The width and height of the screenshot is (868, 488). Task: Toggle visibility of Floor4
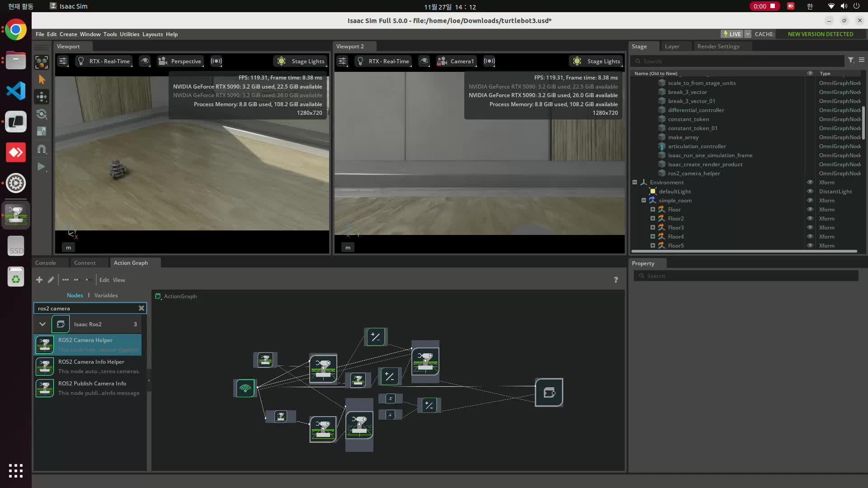(x=810, y=237)
